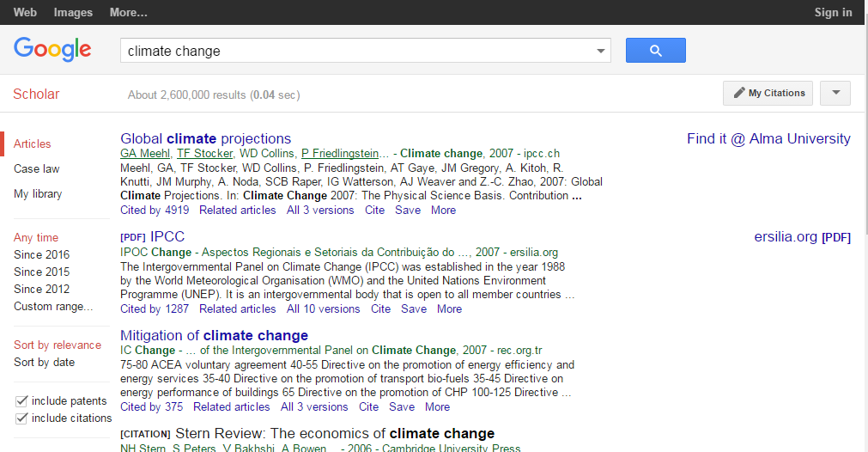Open the Images tab in top bar
Image resolution: width=868 pixels, height=452 pixels.
[73, 13]
